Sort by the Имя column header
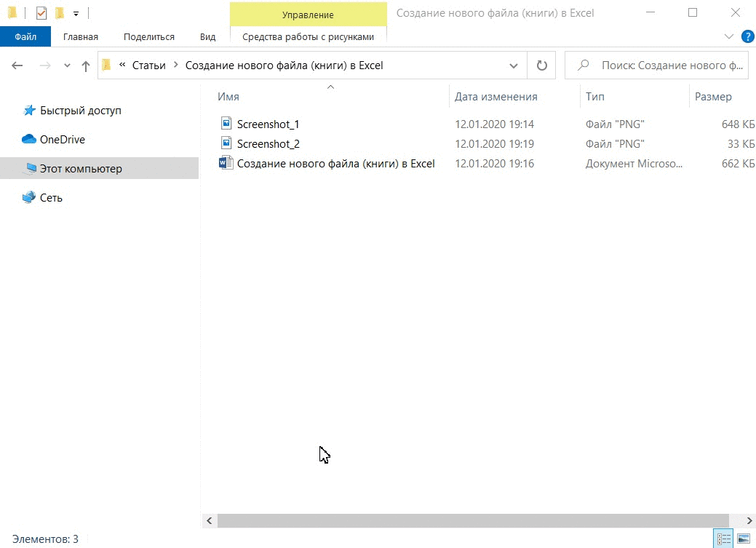 228,97
